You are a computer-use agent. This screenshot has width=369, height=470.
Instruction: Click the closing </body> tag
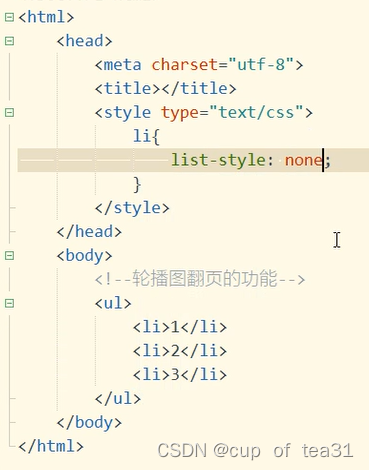tap(89, 423)
